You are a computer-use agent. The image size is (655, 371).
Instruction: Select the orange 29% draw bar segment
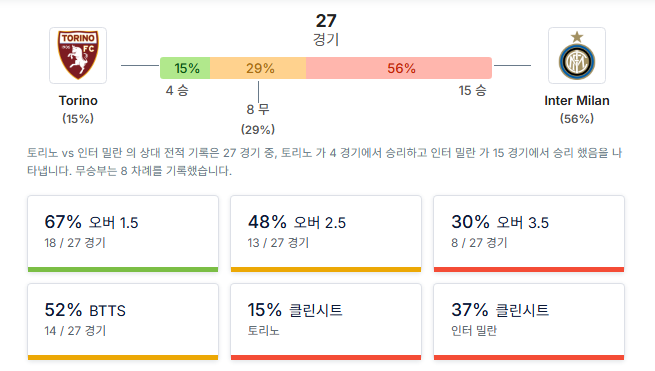pos(258,68)
